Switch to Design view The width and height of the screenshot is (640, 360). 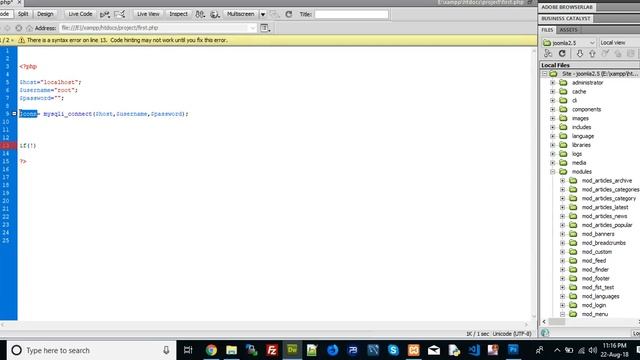[45, 14]
